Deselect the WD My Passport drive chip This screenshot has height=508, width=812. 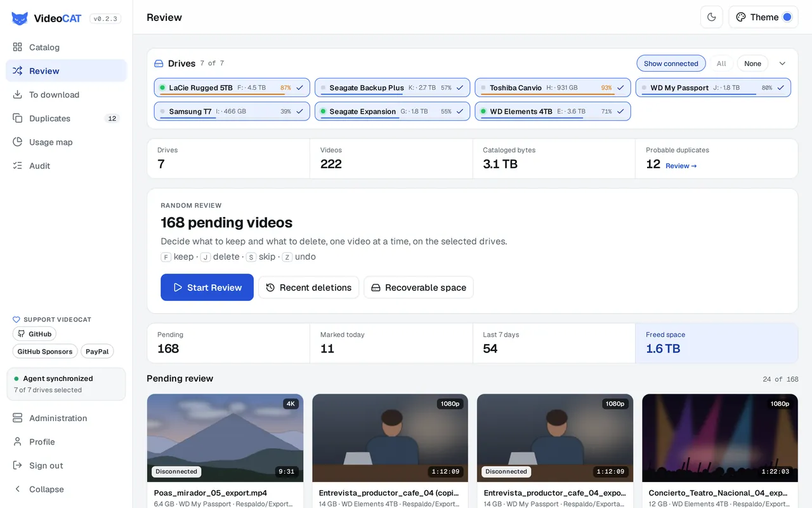pyautogui.click(x=713, y=88)
